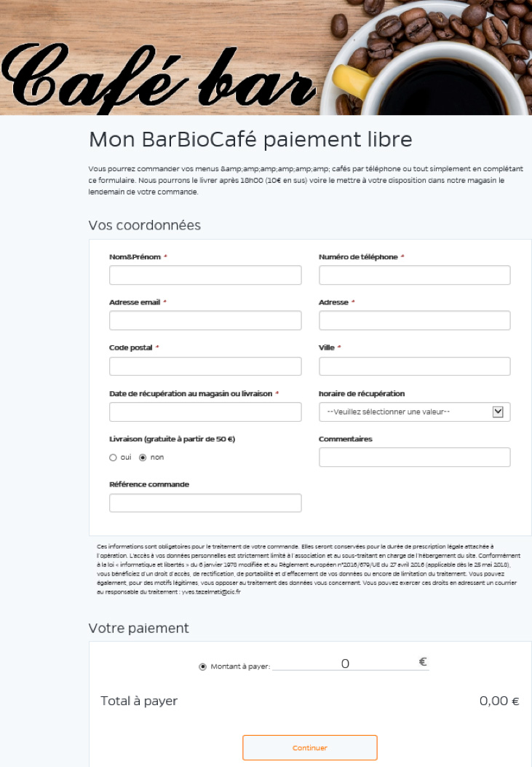The width and height of the screenshot is (532, 767).
Task: Click the Total à payer amount
Action: [499, 701]
